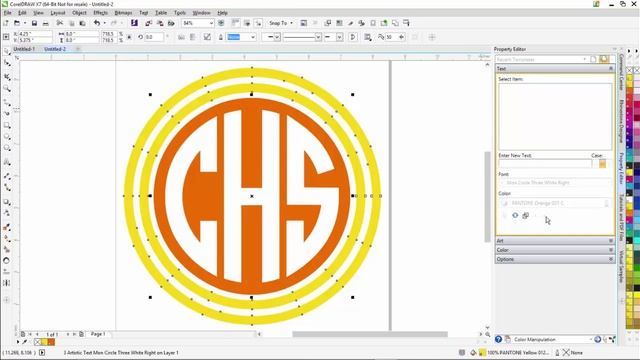Open the outline width dropdown
Screen dimensions: 640x360
(253, 37)
